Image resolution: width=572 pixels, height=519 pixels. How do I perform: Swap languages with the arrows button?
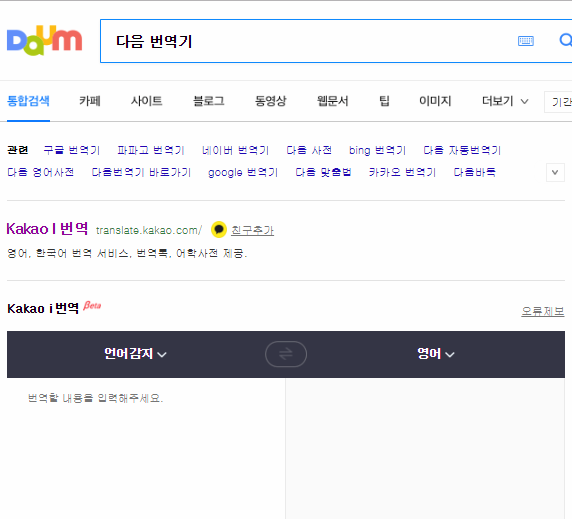(286, 354)
